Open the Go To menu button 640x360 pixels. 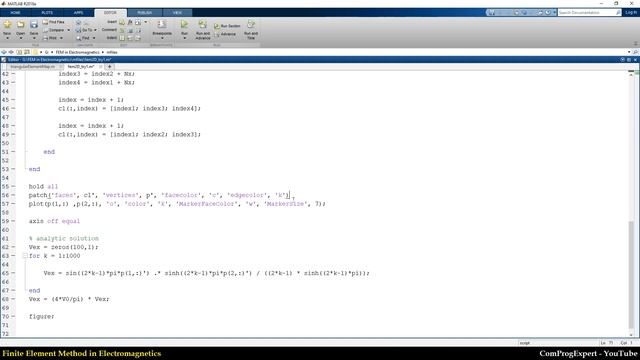pyautogui.click(x=84, y=30)
